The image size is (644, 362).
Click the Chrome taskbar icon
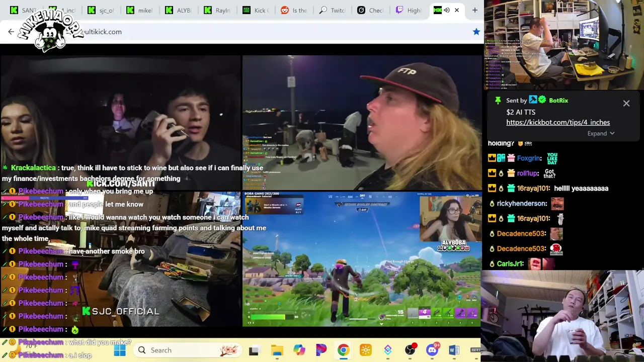click(x=343, y=350)
